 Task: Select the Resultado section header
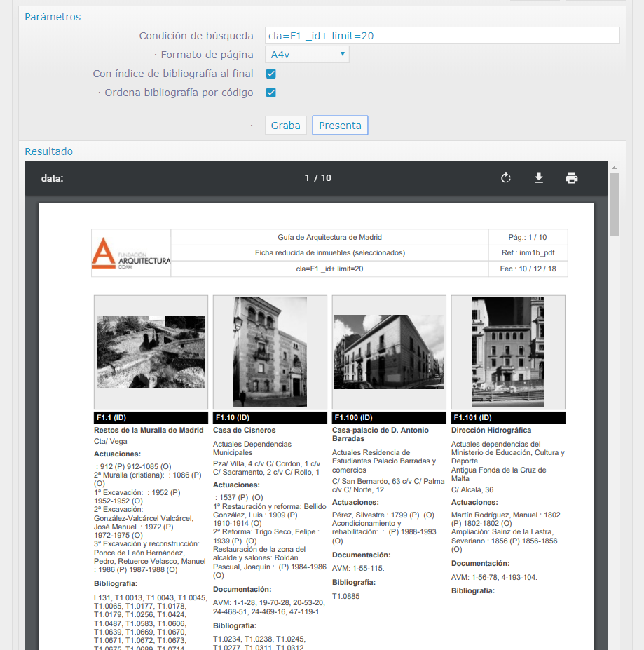point(49,151)
